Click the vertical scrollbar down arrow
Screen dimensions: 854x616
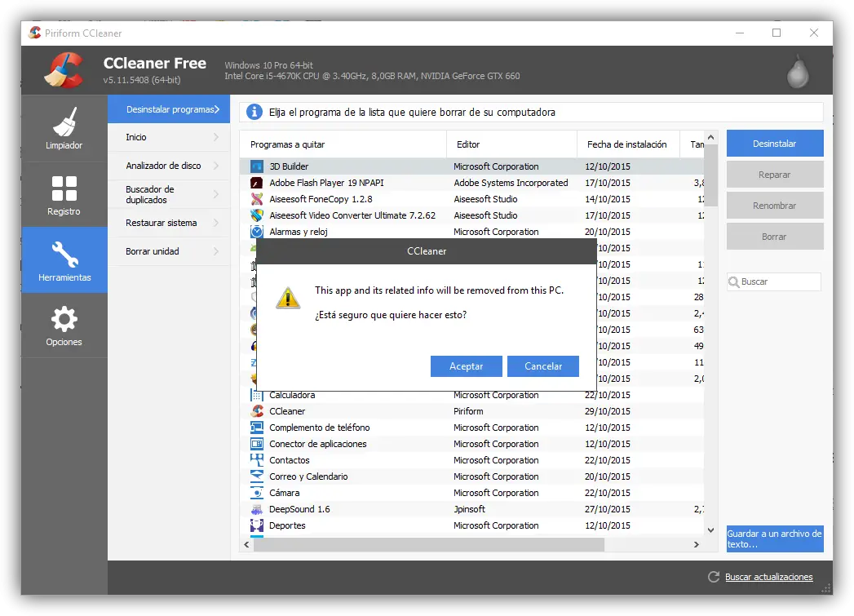(710, 530)
